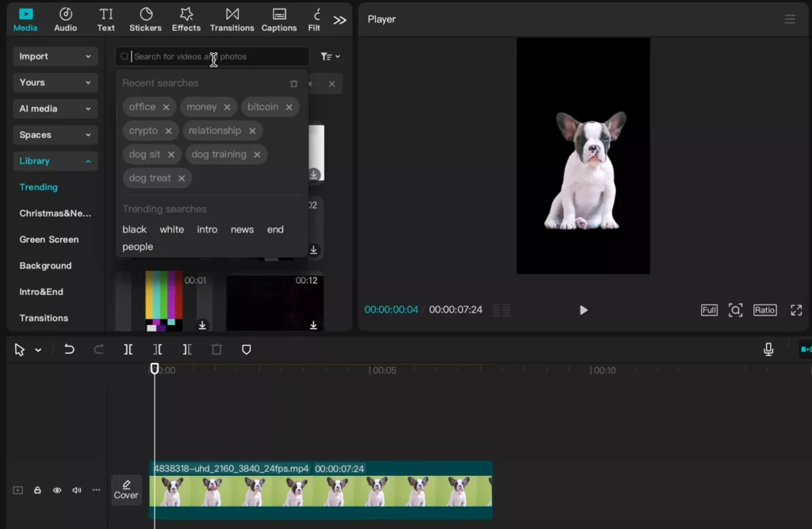The height and width of the screenshot is (529, 812).
Task: Remove the 'office' recent search
Action: (166, 107)
